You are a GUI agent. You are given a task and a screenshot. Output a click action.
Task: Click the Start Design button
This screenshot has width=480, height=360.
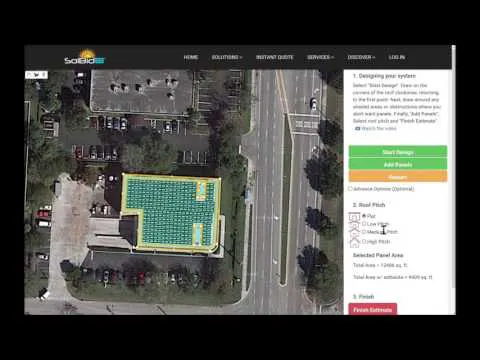click(398, 152)
